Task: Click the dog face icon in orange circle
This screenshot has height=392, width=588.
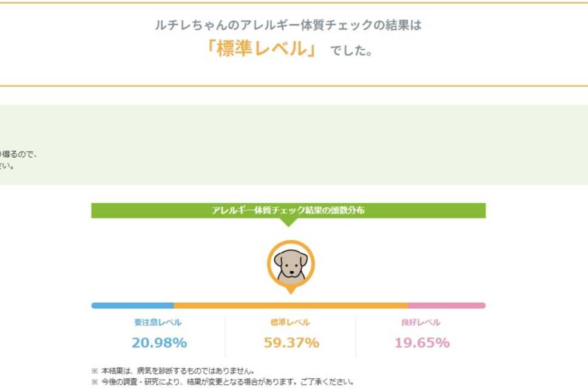Action: (x=291, y=263)
